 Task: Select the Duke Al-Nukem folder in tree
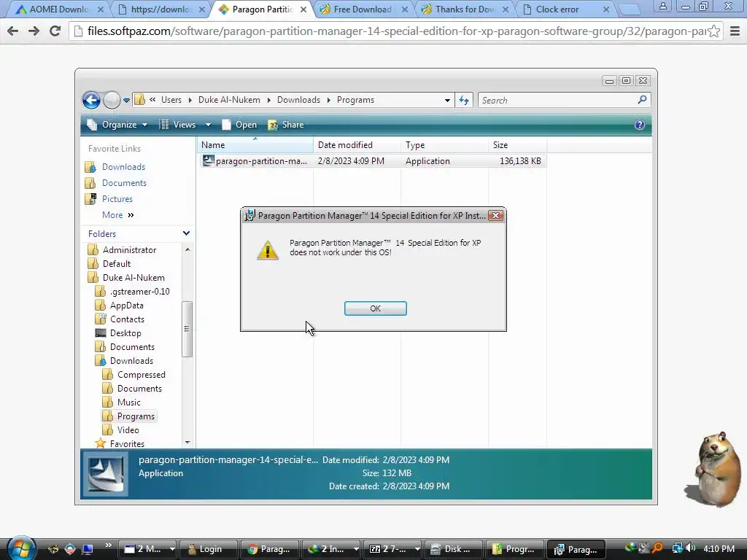click(x=133, y=278)
